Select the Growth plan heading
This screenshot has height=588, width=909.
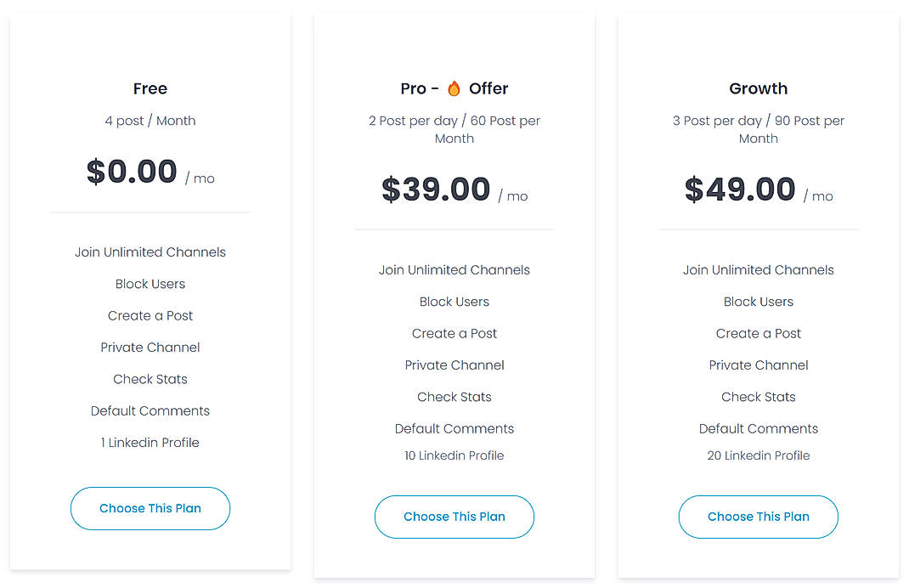[758, 88]
